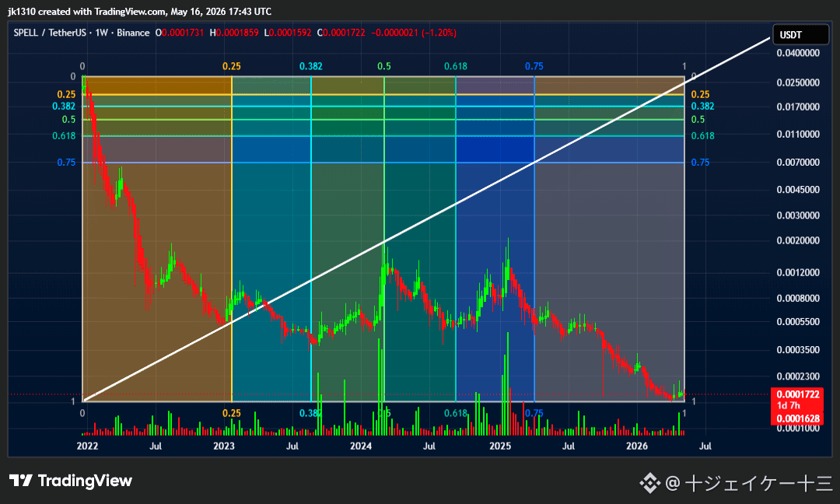The height and width of the screenshot is (504, 840).
Task: Click the left-side 0.618 Fib level label
Action: tap(64, 136)
